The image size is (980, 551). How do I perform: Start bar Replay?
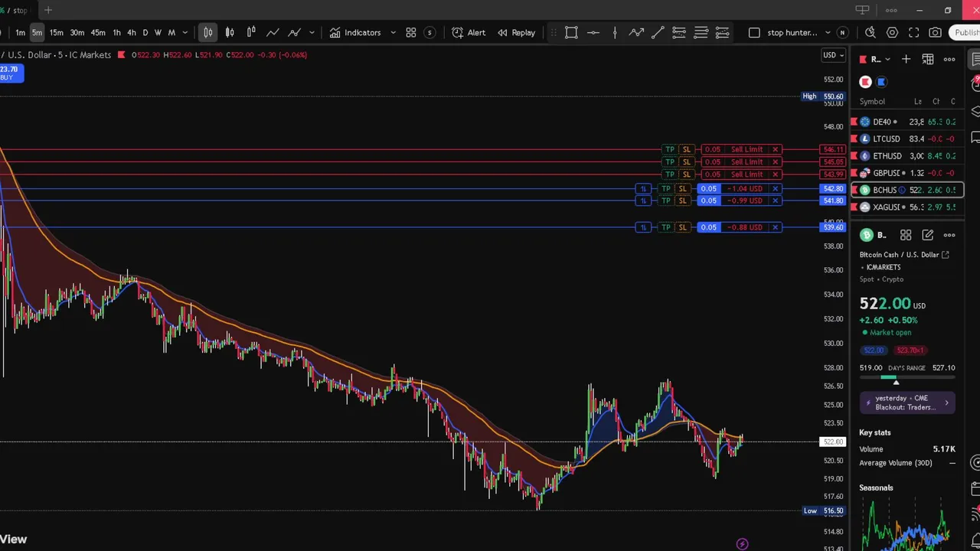pos(517,32)
